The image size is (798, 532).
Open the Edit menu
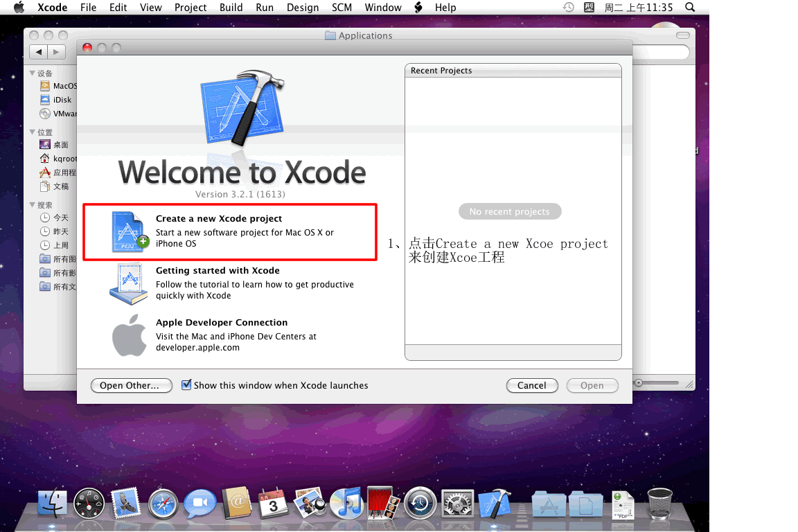click(x=118, y=7)
